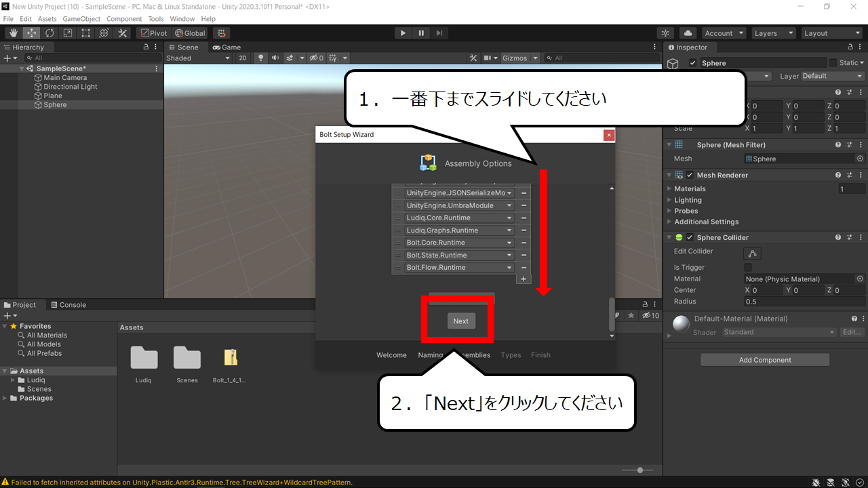This screenshot has height=488, width=868.
Task: Open the custom editor tools icon
Action: pos(123,33)
